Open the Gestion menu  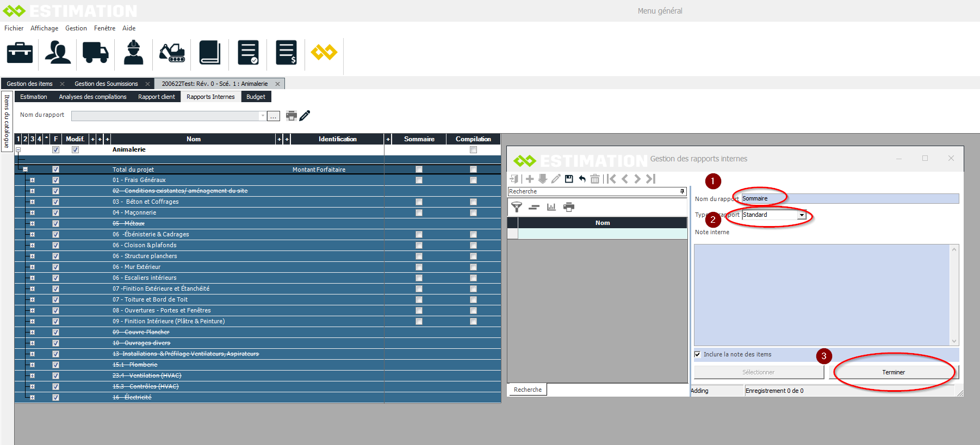coord(76,28)
